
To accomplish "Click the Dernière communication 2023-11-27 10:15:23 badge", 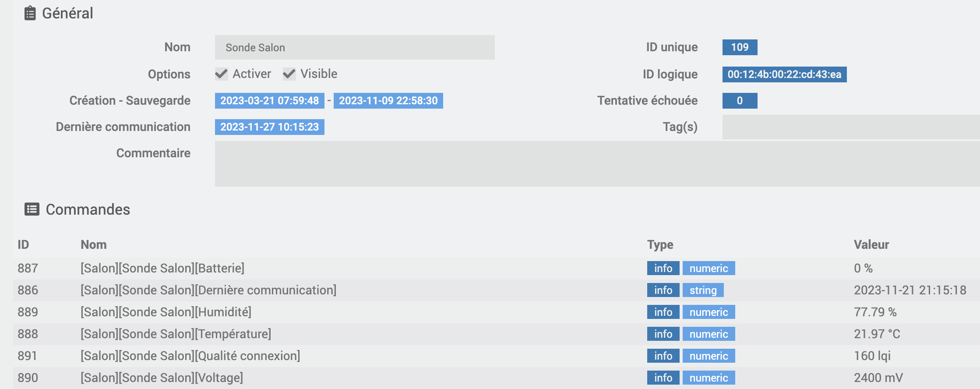I will click(269, 127).
